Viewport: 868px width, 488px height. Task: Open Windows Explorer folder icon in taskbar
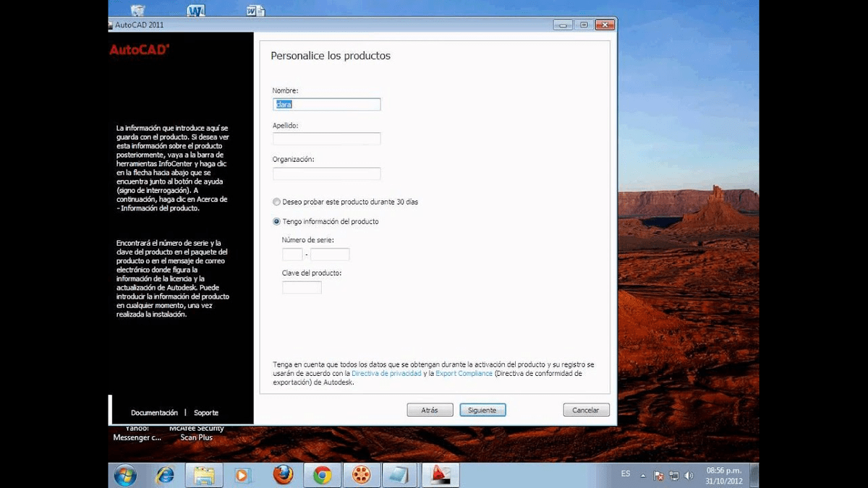tap(204, 475)
